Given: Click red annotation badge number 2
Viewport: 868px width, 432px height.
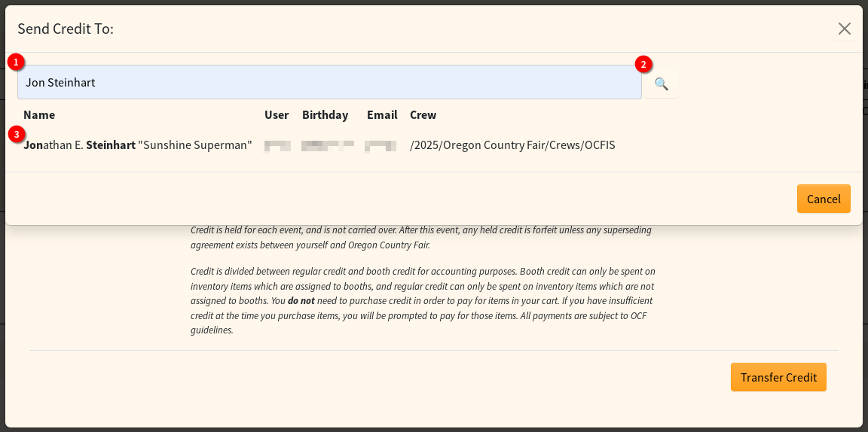Looking at the screenshot, I should tap(643, 64).
